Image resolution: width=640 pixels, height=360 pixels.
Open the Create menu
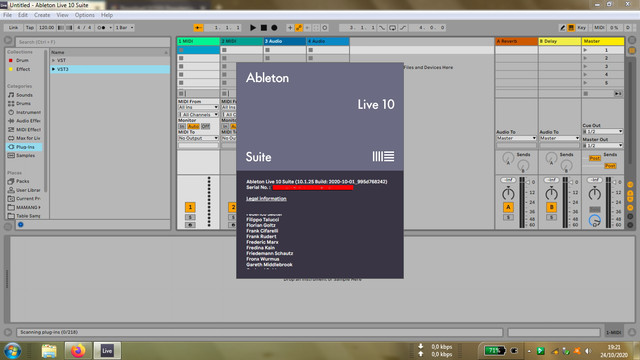tap(42, 15)
